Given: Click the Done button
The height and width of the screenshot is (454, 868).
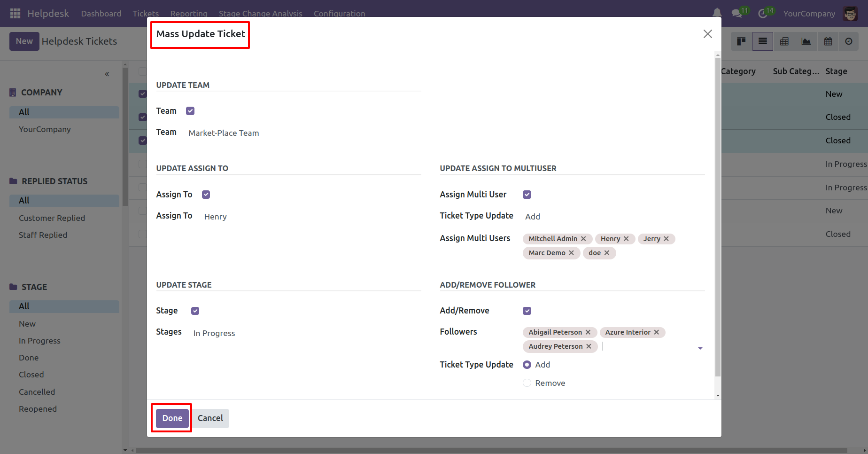Looking at the screenshot, I should (x=172, y=418).
